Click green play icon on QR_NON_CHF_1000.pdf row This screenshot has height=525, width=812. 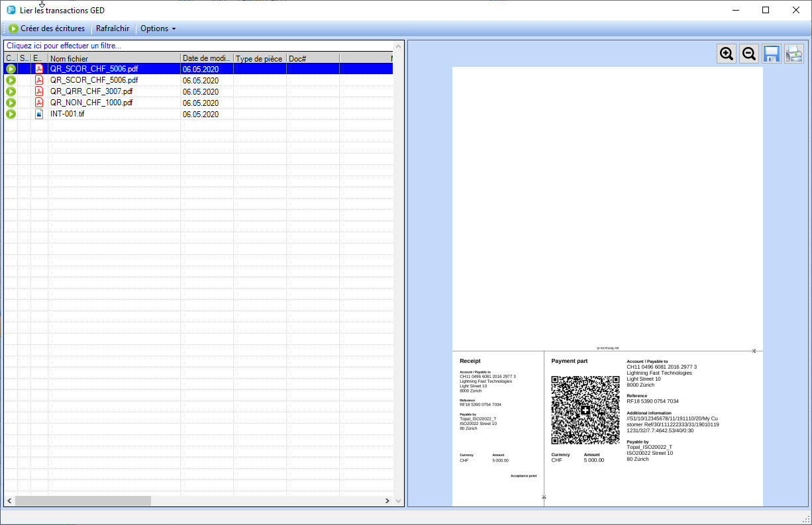11,103
